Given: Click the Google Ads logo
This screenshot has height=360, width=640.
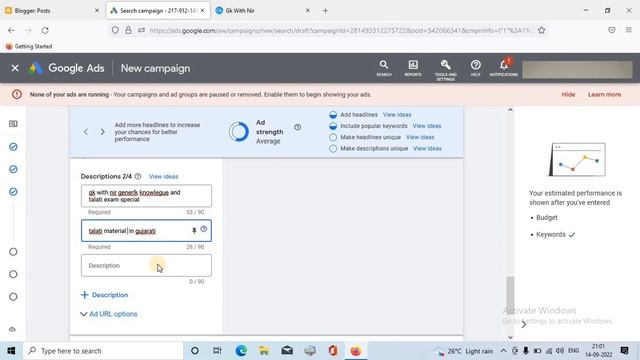Looking at the screenshot, I should coord(67,68).
